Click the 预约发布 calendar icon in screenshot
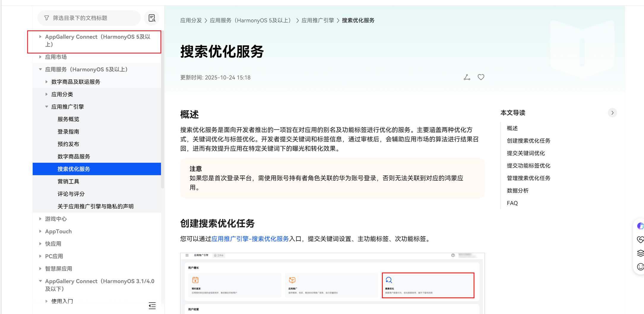Image resolution: width=644 pixels, height=314 pixels. (x=195, y=280)
